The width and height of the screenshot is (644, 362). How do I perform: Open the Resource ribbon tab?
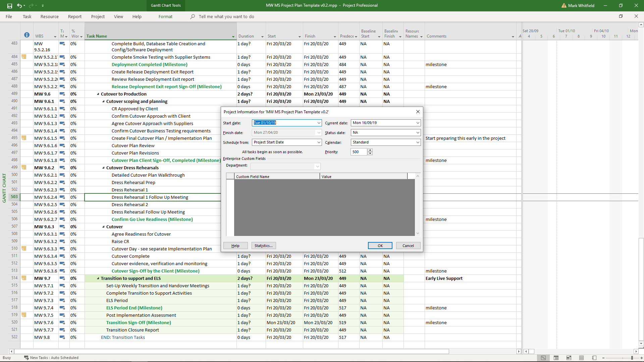(x=49, y=16)
